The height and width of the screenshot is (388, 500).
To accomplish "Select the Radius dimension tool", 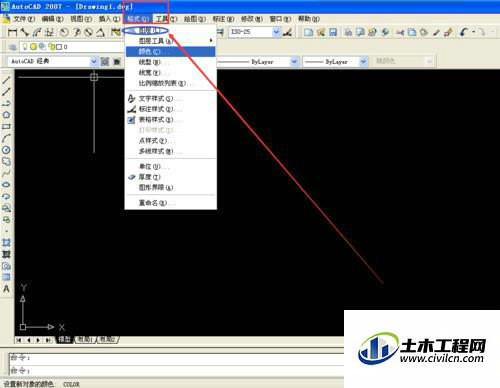I will [x=64, y=32].
